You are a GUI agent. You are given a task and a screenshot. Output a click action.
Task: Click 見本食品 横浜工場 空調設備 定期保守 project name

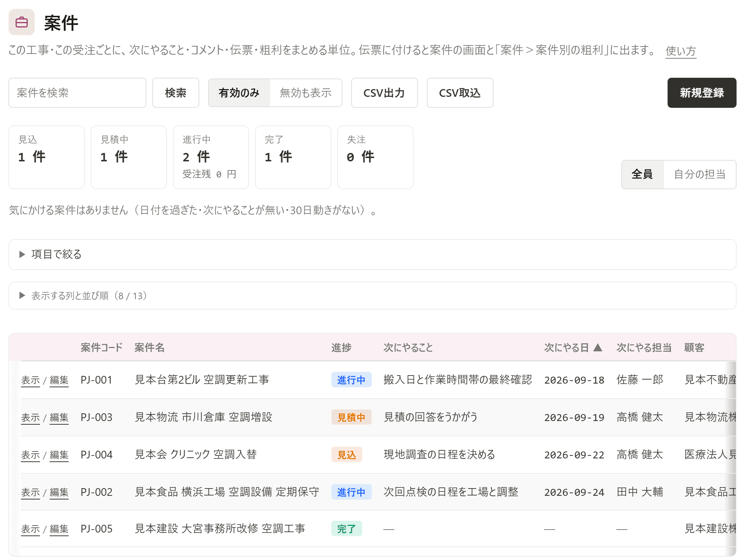click(x=227, y=492)
